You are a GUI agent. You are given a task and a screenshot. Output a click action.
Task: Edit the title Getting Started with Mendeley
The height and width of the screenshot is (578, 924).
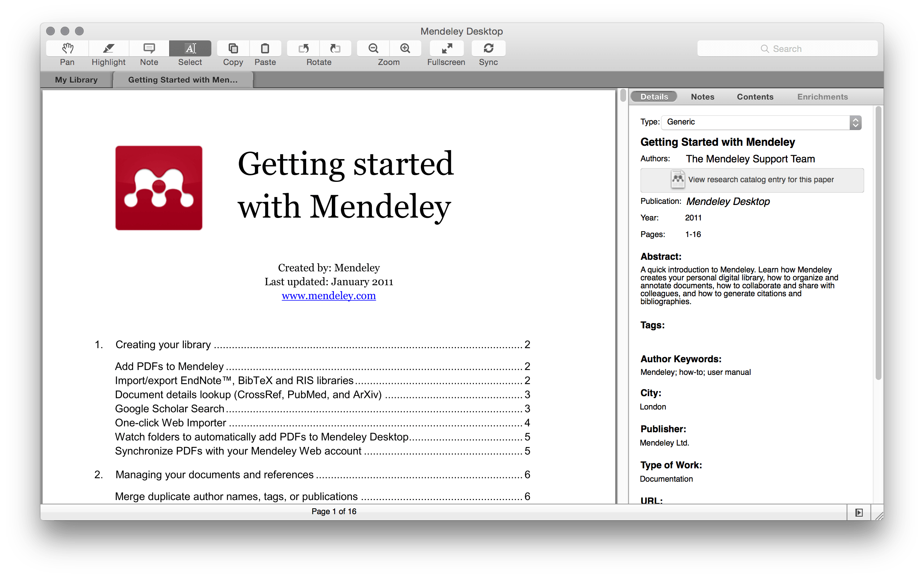coord(717,142)
